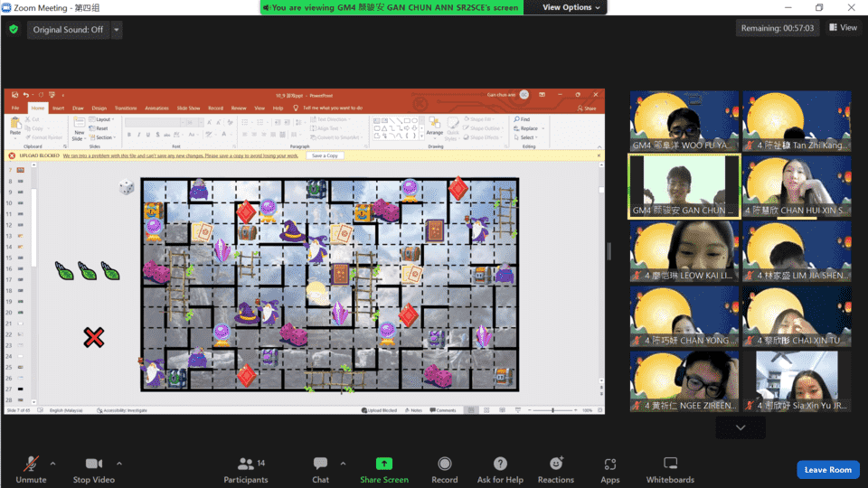Image resolution: width=868 pixels, height=488 pixels.
Task: Toggle Underline formatting
Action: (x=147, y=135)
